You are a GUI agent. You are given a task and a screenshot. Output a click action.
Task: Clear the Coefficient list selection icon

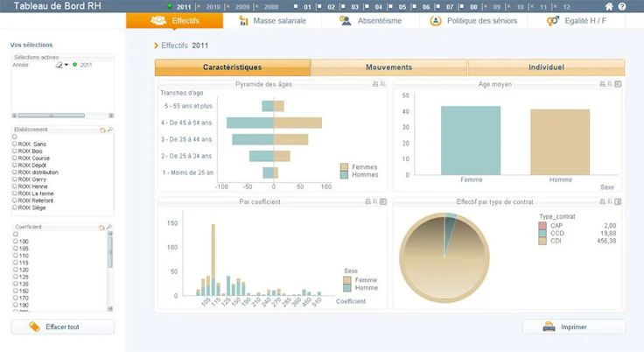(x=101, y=228)
